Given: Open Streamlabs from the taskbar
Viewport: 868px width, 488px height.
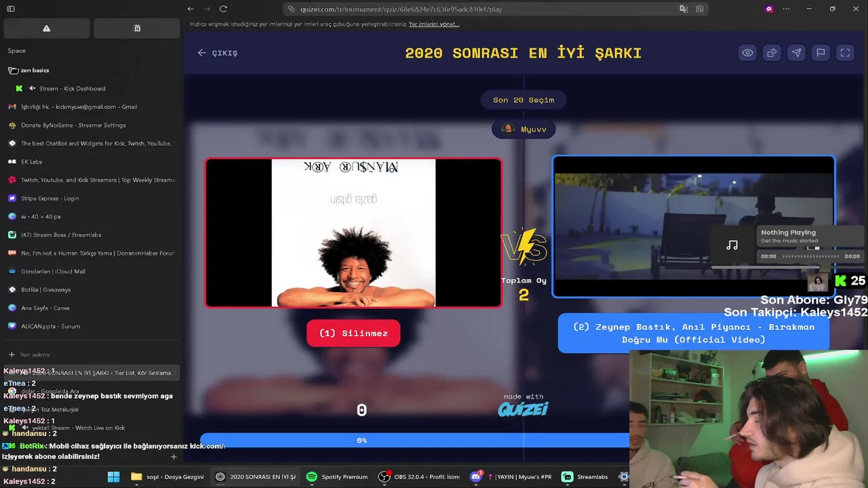Looking at the screenshot, I should pos(585,477).
